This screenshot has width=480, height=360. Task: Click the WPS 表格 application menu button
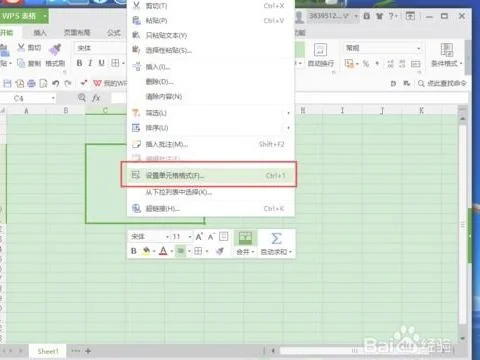coord(24,16)
